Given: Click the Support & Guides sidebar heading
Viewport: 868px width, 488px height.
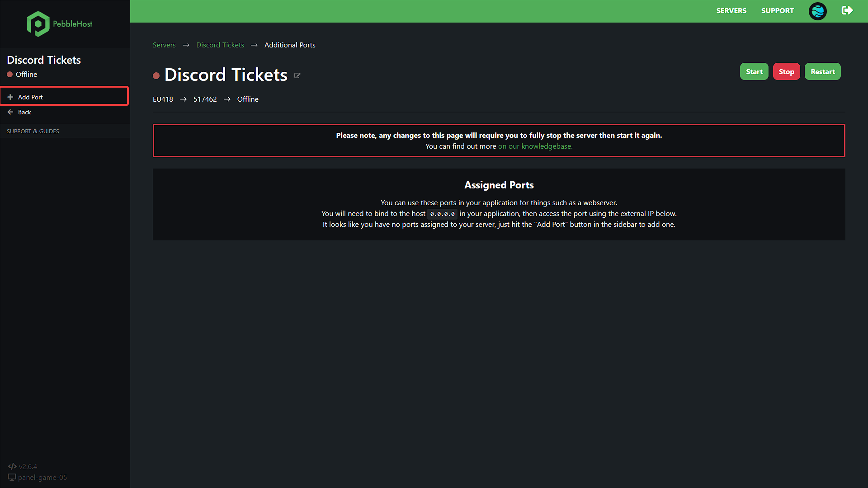Looking at the screenshot, I should 33,131.
